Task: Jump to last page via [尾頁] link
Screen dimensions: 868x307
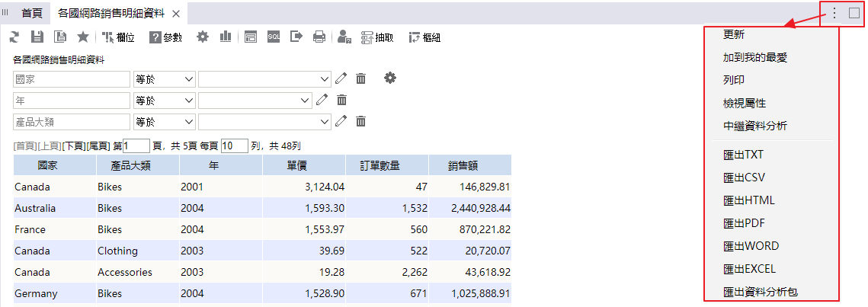Action: click(x=98, y=146)
